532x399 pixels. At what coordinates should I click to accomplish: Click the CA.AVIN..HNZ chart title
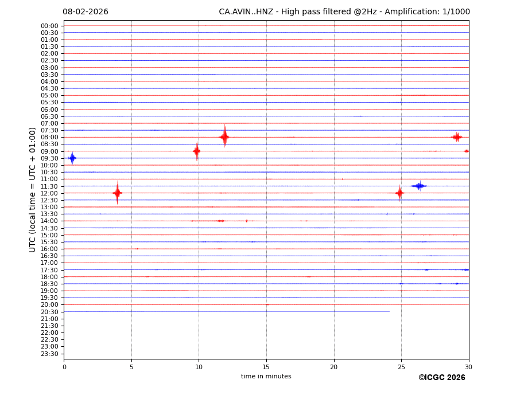click(344, 12)
